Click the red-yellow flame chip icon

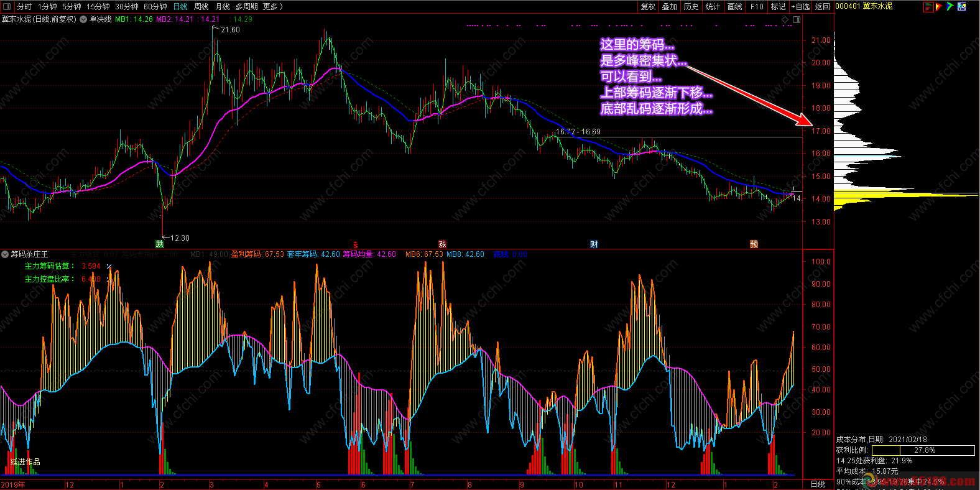(x=939, y=7)
